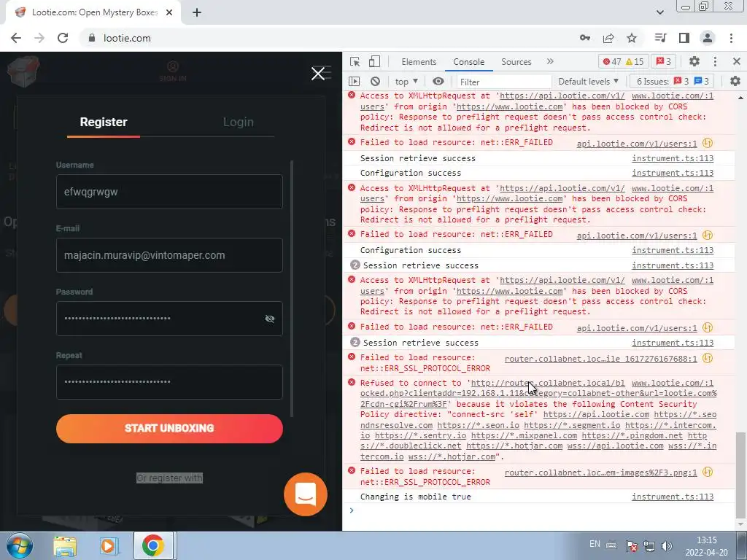The width and height of the screenshot is (747, 560).
Task: Click the site lock icon in address bar
Action: click(x=91, y=38)
